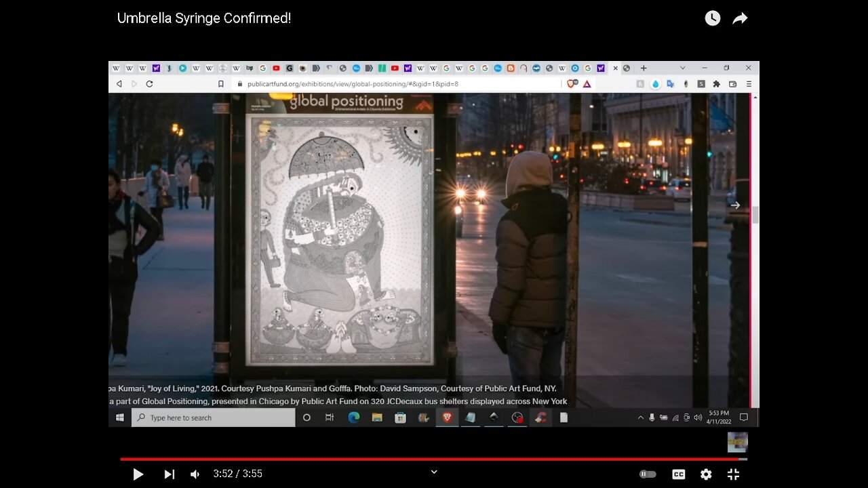Show hidden system tray icons
The width and height of the screenshot is (868, 488).
tap(641, 418)
